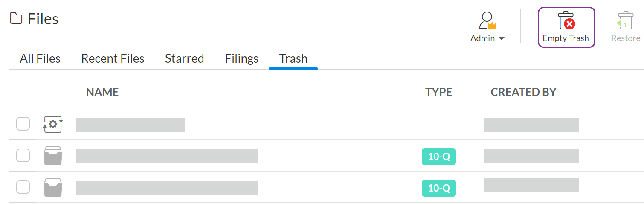Check the third row's checkbox

click(23, 187)
